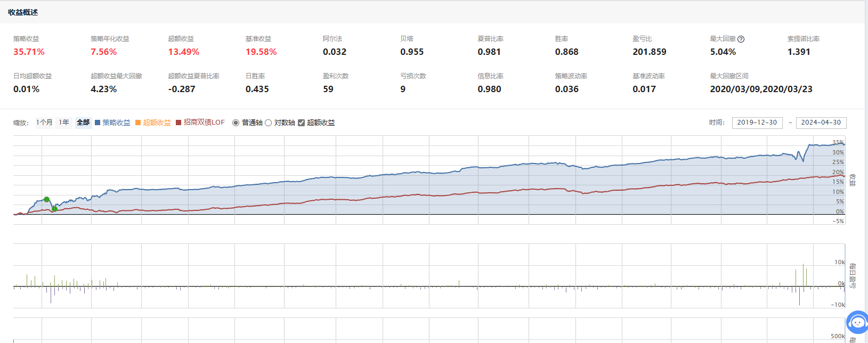This screenshot has width=868, height=343.
Task: Open the help icon next to 最大回撤
Action: point(741,39)
